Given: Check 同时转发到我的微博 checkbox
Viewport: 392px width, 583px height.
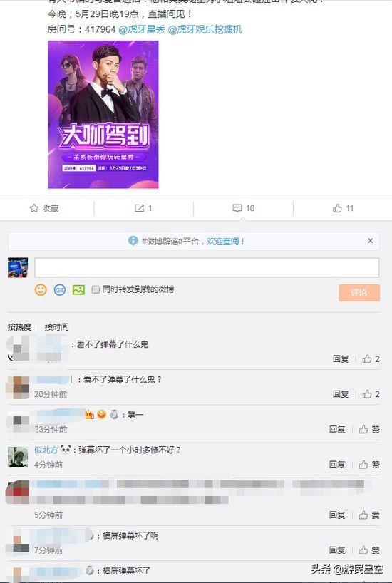Looking at the screenshot, I should click(x=96, y=289).
